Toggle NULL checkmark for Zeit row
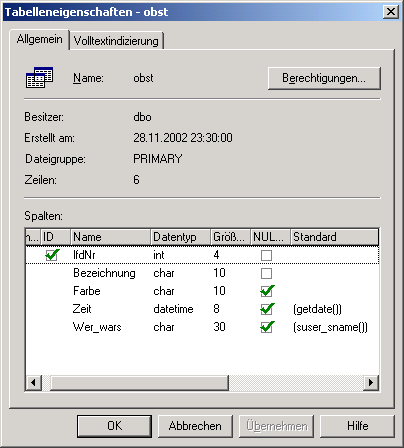 point(267,309)
